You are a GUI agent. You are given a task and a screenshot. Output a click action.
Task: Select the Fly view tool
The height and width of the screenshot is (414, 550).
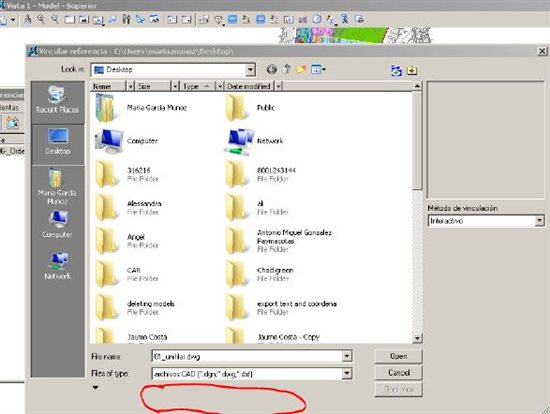140,19
